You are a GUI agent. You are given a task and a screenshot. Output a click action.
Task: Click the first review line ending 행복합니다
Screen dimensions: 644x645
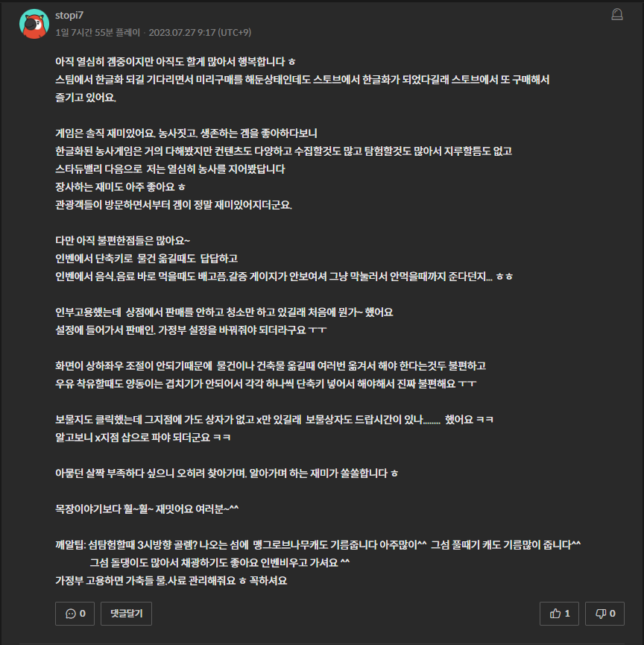[x=175, y=62]
